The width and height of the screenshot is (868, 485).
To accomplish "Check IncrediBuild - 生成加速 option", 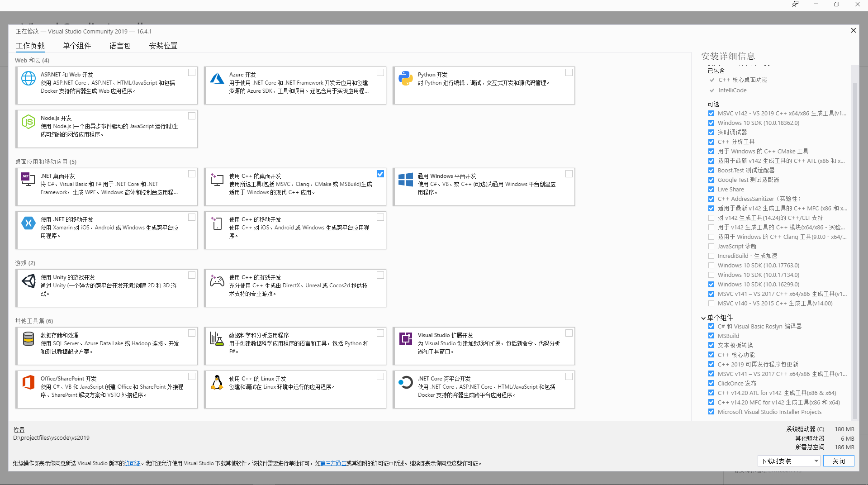I will (711, 256).
